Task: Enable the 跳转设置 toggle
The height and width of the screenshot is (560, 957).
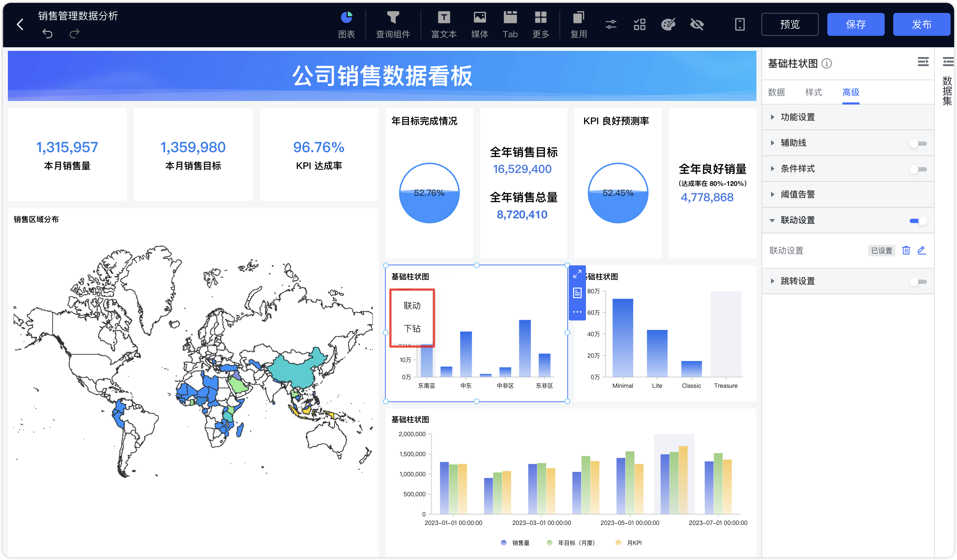Action: point(918,282)
